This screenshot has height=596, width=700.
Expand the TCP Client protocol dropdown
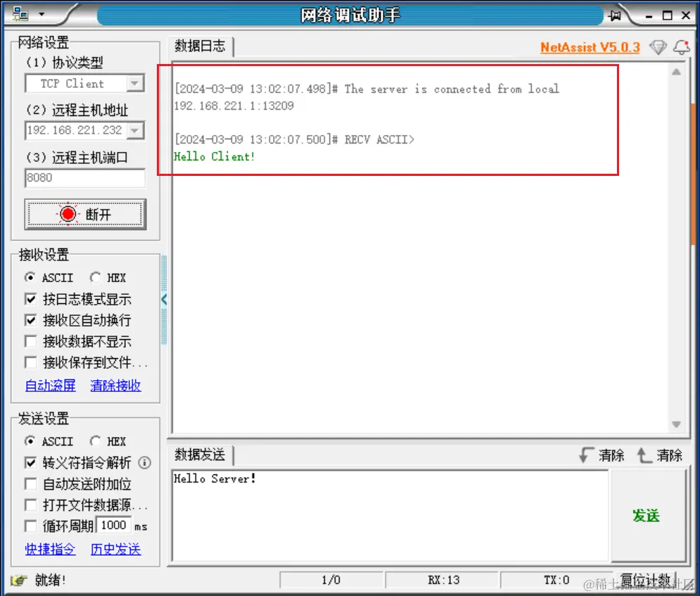pos(134,83)
